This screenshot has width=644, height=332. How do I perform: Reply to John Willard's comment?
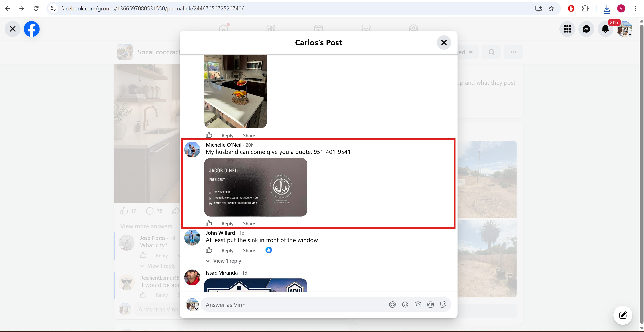pos(228,250)
